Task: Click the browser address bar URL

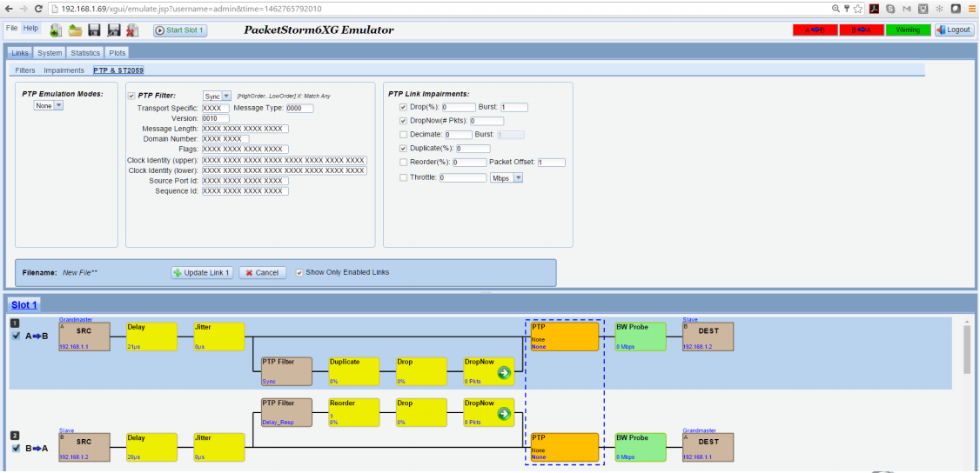Action: point(190,9)
